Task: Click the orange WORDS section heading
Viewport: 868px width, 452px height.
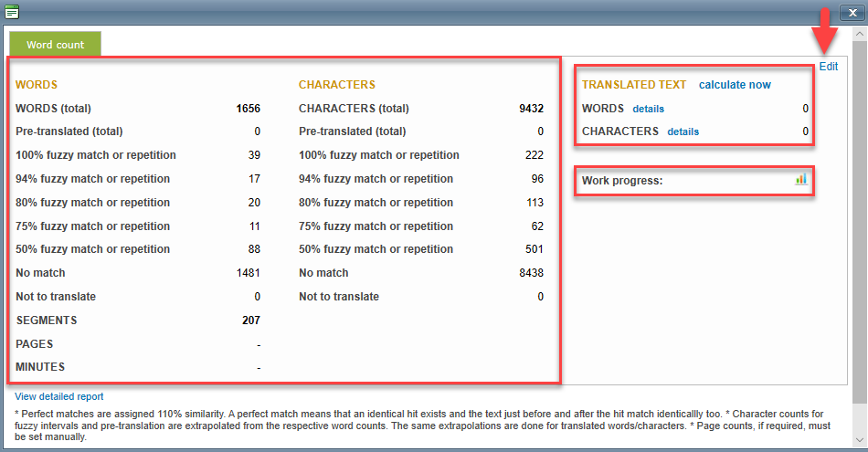Action: tap(37, 85)
